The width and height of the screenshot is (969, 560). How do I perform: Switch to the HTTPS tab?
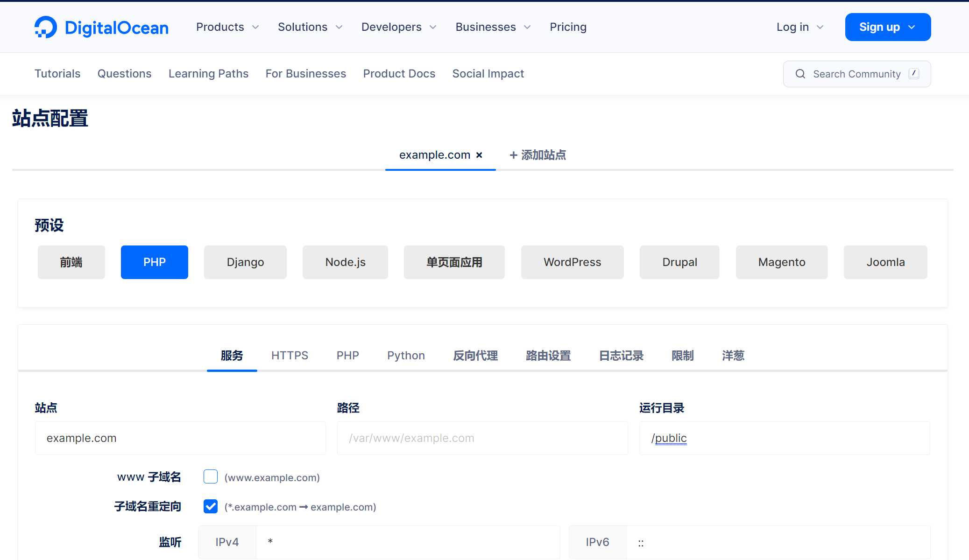click(x=290, y=355)
